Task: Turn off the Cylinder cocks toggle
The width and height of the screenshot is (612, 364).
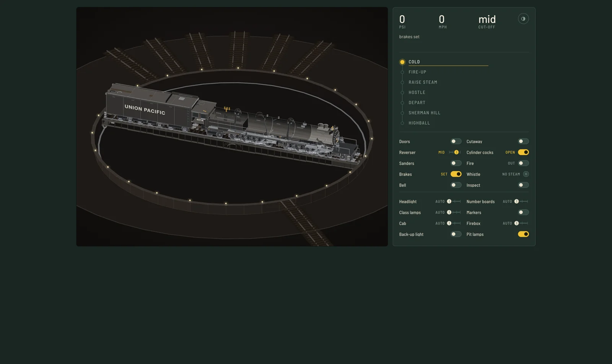Action: point(523,152)
